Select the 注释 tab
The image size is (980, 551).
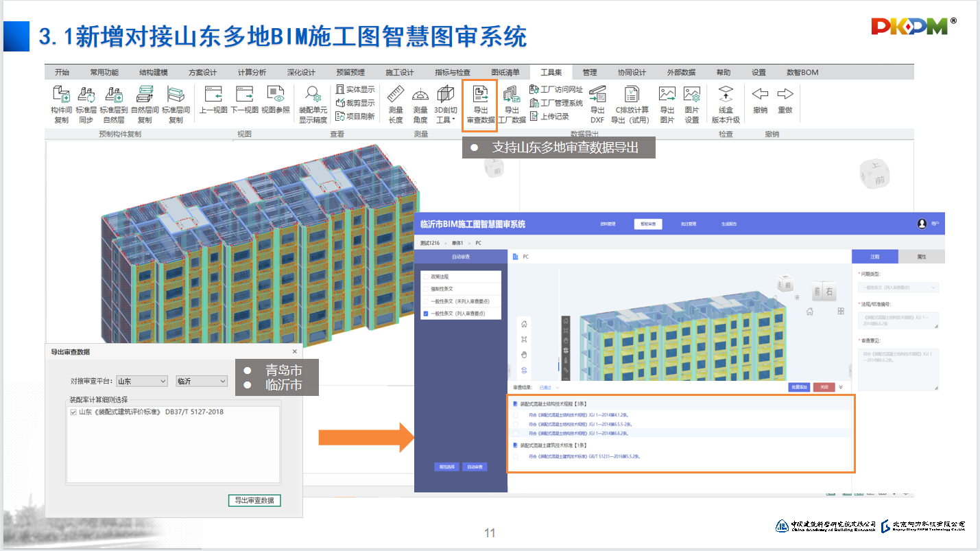pos(875,257)
